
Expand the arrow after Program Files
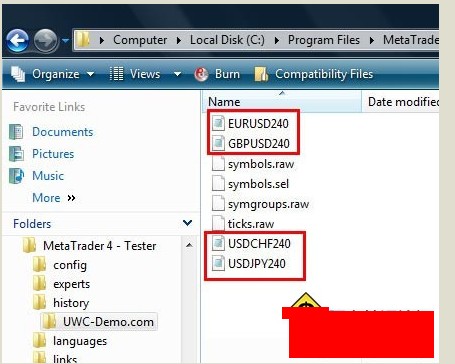371,40
